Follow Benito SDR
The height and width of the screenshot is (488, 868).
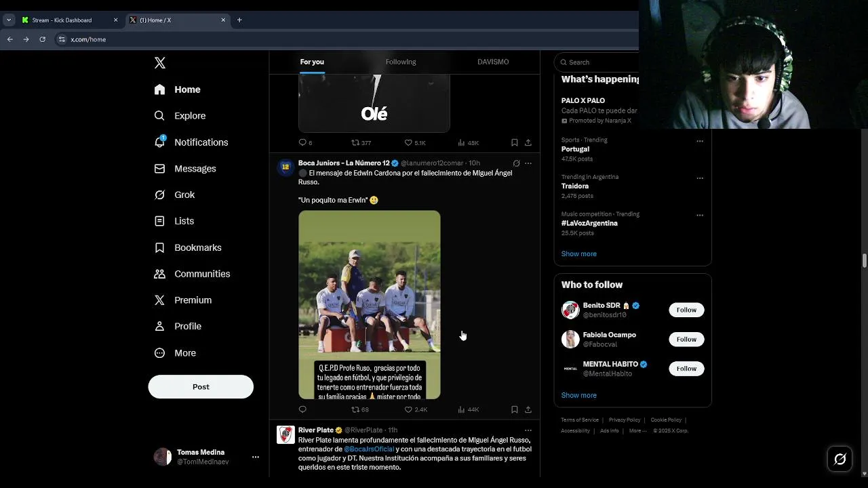(x=686, y=310)
